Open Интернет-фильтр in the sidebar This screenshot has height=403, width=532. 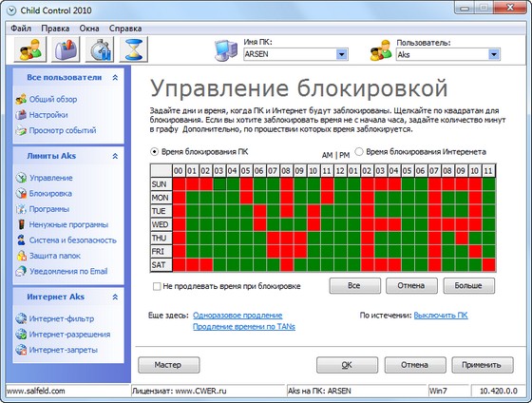click(61, 318)
